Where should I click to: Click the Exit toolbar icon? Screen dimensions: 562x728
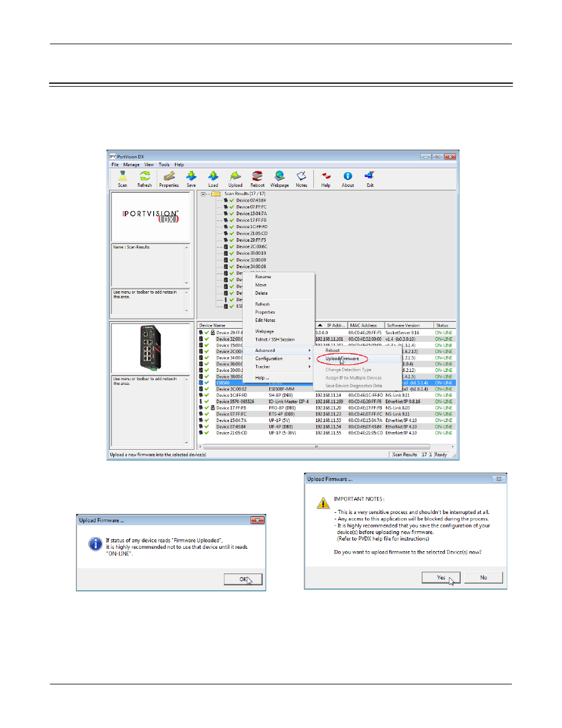pyautogui.click(x=370, y=176)
